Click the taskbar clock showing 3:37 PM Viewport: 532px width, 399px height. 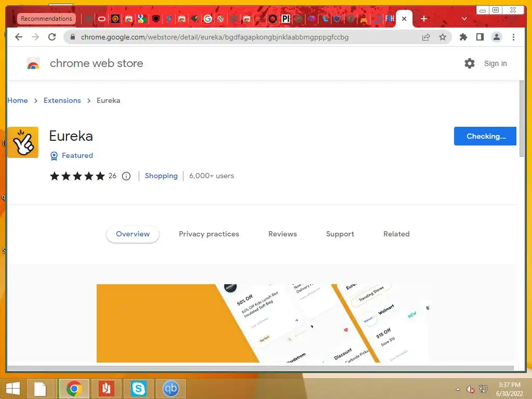coord(509,389)
